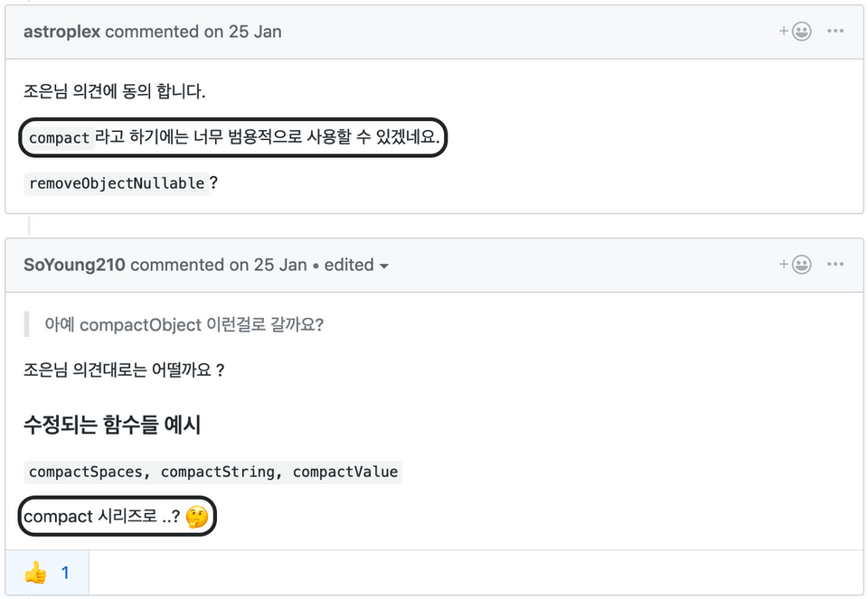The image size is (868, 599).
Task: Open the SoYoung210 user profile
Action: tap(74, 265)
